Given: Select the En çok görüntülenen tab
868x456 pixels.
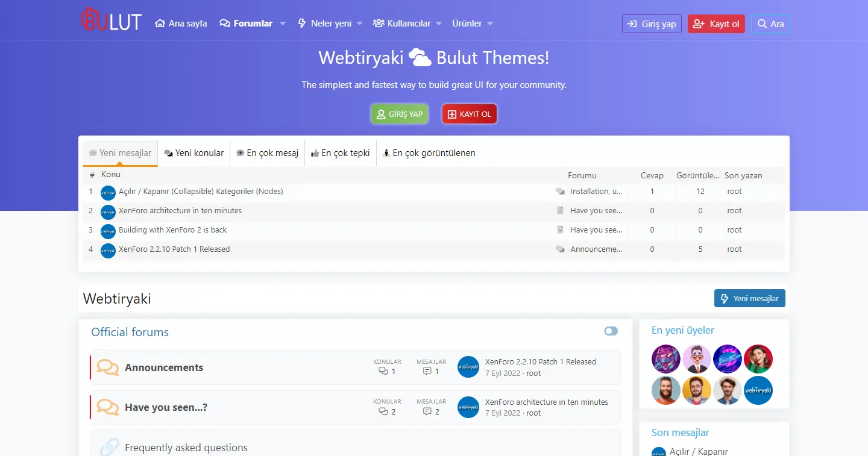Looking at the screenshot, I should point(429,153).
